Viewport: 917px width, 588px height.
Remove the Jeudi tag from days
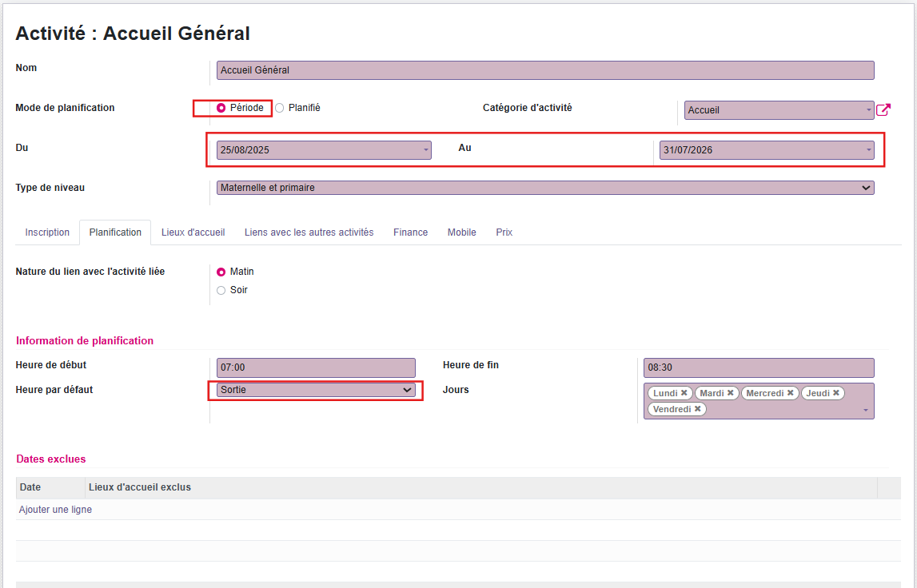tap(836, 393)
